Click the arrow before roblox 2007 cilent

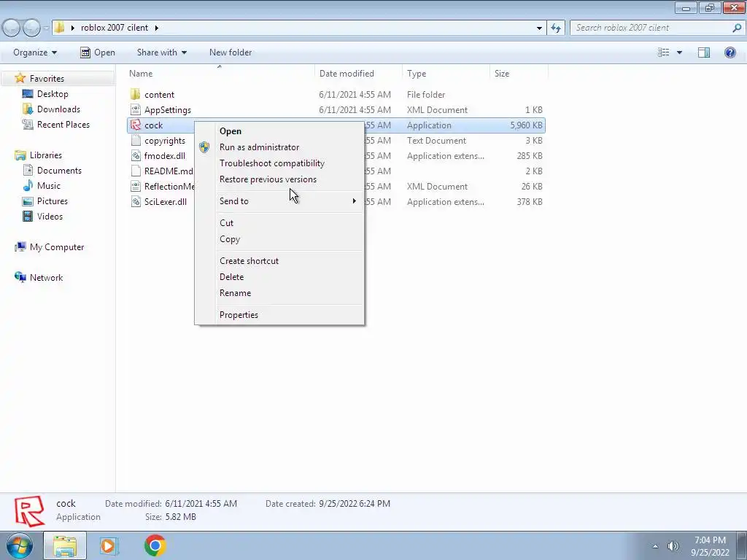[x=72, y=28]
